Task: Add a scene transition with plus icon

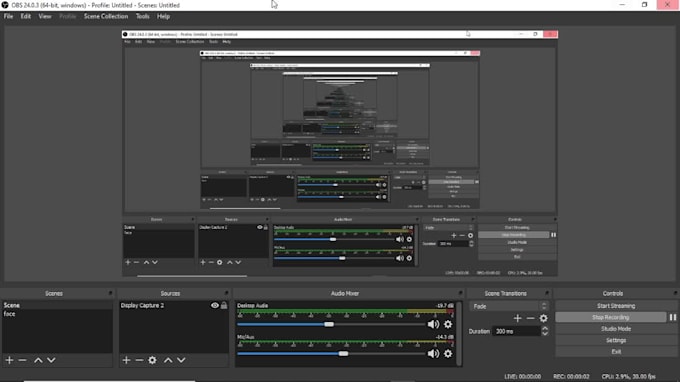Action: pos(517,318)
